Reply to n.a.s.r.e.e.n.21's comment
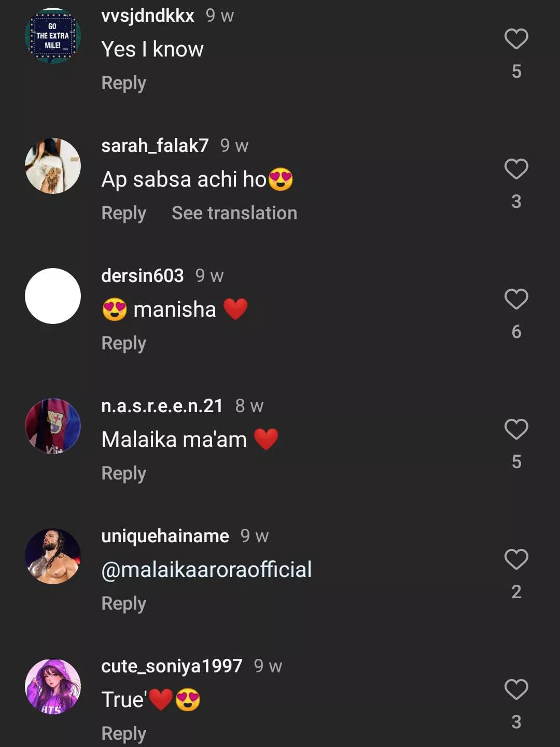The height and width of the screenshot is (747, 560). pyautogui.click(x=123, y=474)
